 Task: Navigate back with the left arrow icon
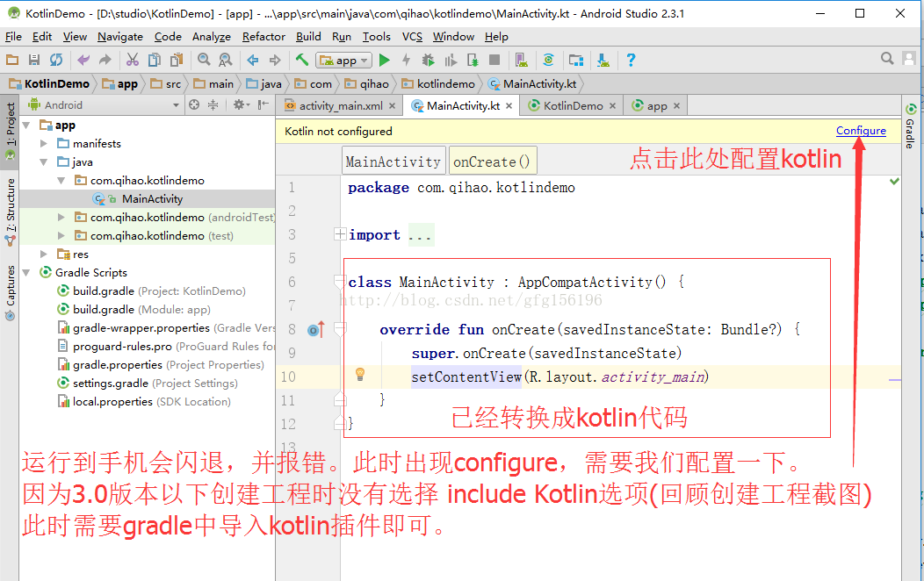[x=253, y=60]
